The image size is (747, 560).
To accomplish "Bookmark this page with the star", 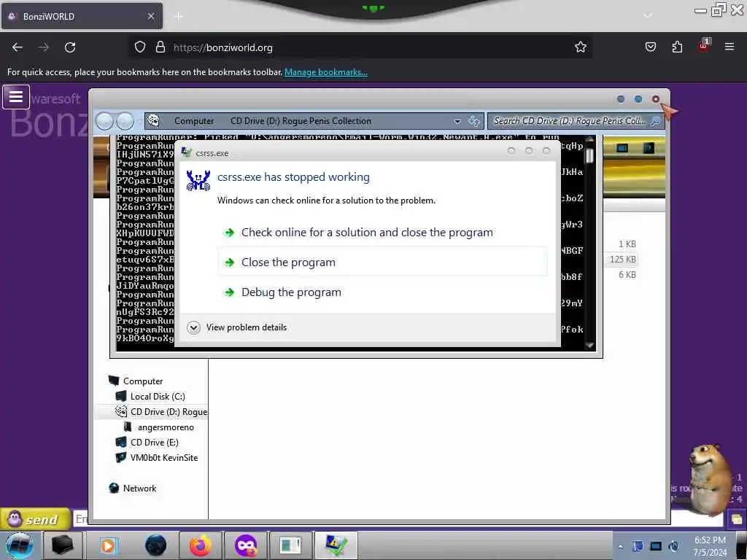I will pos(580,47).
